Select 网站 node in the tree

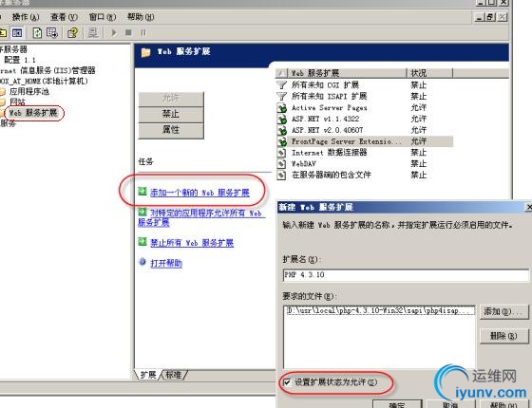tap(17, 102)
